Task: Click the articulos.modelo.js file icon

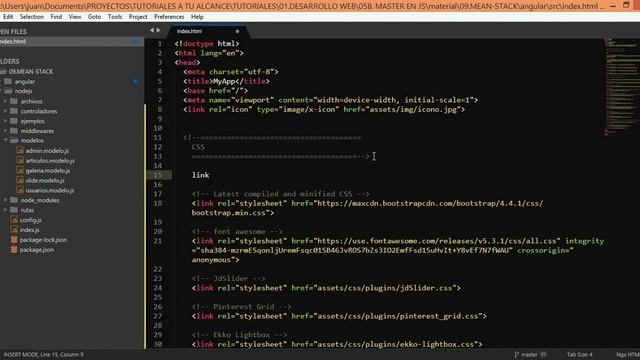Action: coord(20,160)
